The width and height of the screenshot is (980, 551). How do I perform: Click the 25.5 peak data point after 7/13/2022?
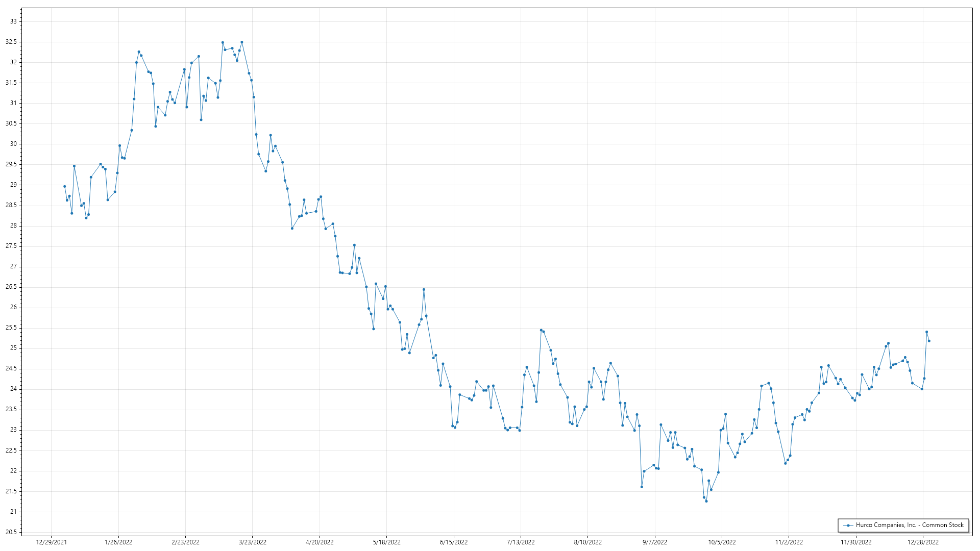pyautogui.click(x=541, y=330)
